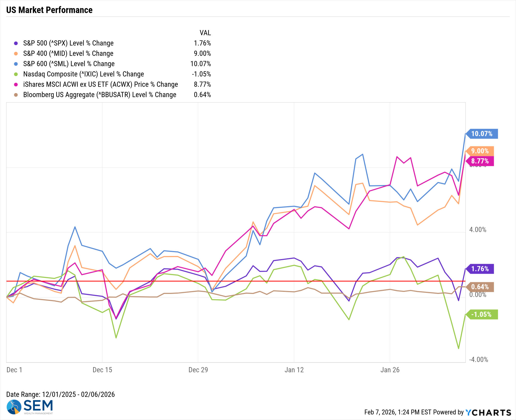
Task: Click the blue S&P 600 legend dot
Action: pyautogui.click(x=16, y=64)
